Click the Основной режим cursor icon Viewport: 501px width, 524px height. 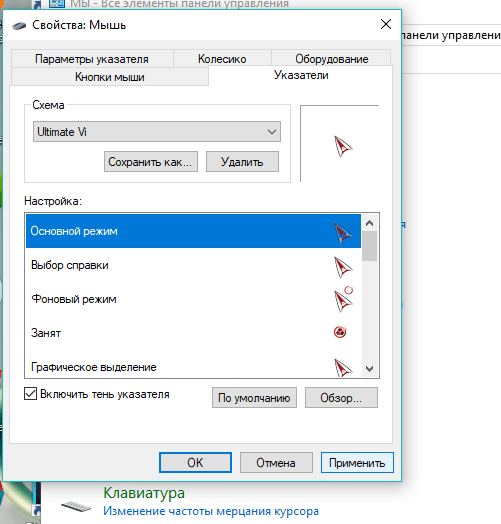[343, 233]
